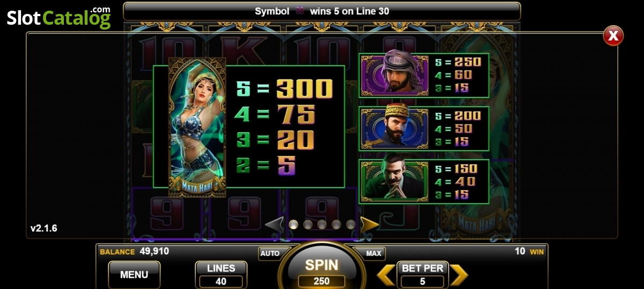644x289 pixels.
Task: Click the bearded officer symbol icon
Action: (x=396, y=128)
